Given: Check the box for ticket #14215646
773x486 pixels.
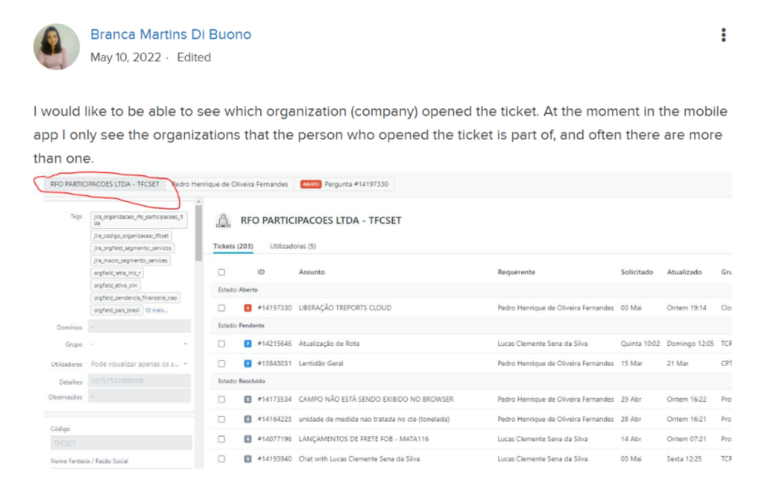Looking at the screenshot, I should pyautogui.click(x=221, y=344).
